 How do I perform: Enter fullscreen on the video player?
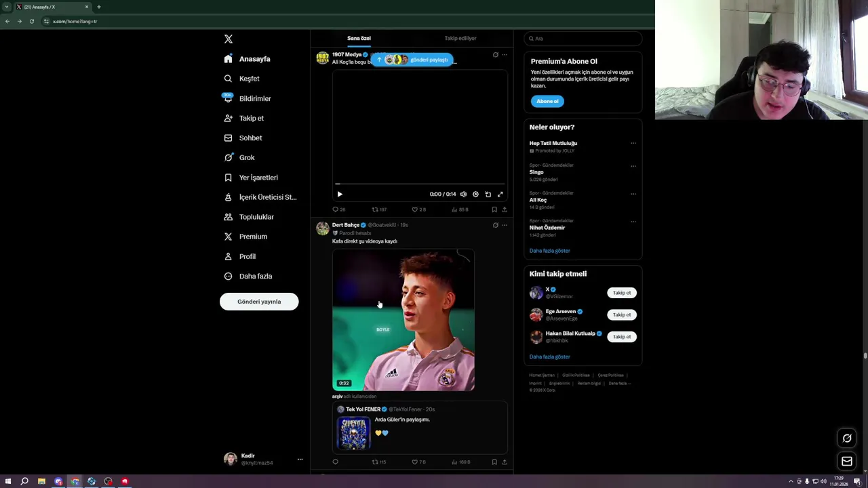pyautogui.click(x=500, y=194)
